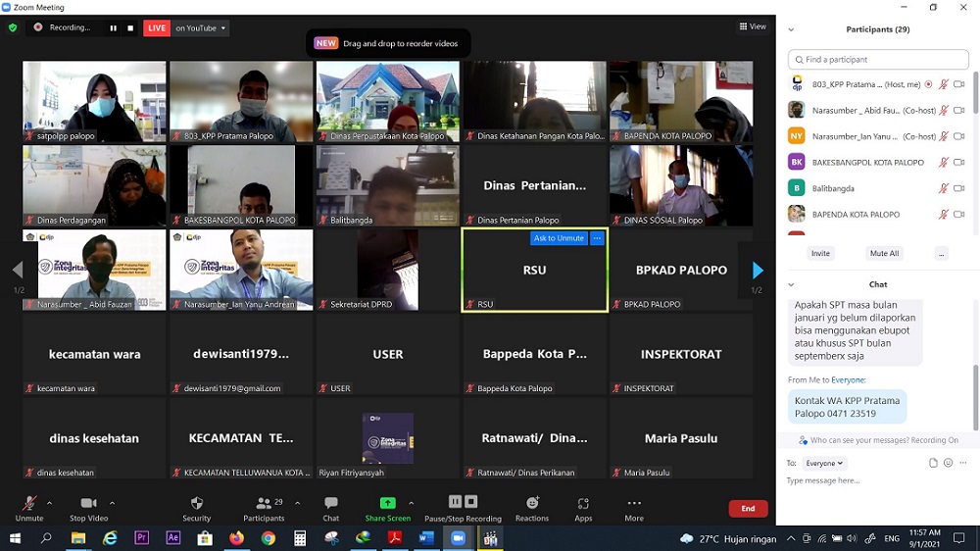Pause the recording in top bar
Image resolution: width=980 pixels, height=551 pixels.
(x=113, y=28)
